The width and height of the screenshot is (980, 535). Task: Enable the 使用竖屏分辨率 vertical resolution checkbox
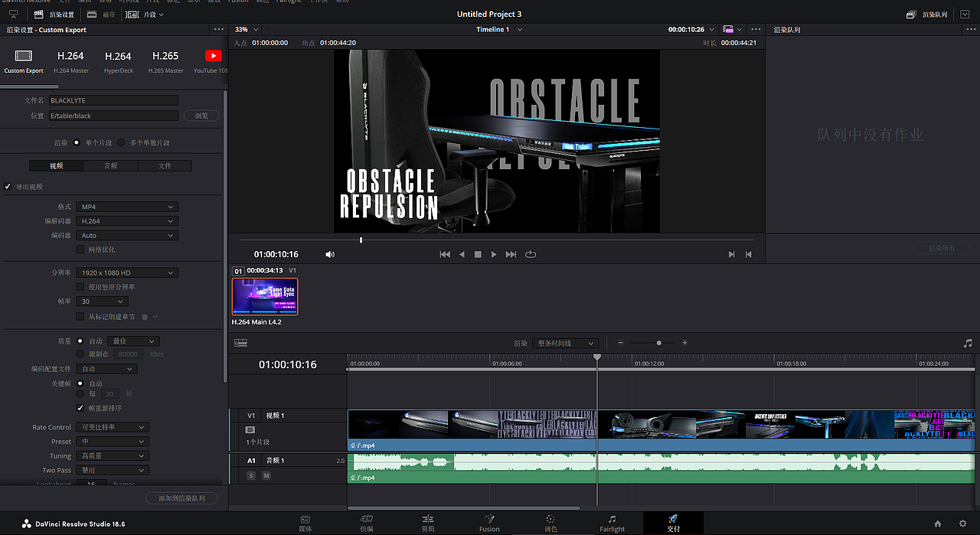click(x=80, y=286)
